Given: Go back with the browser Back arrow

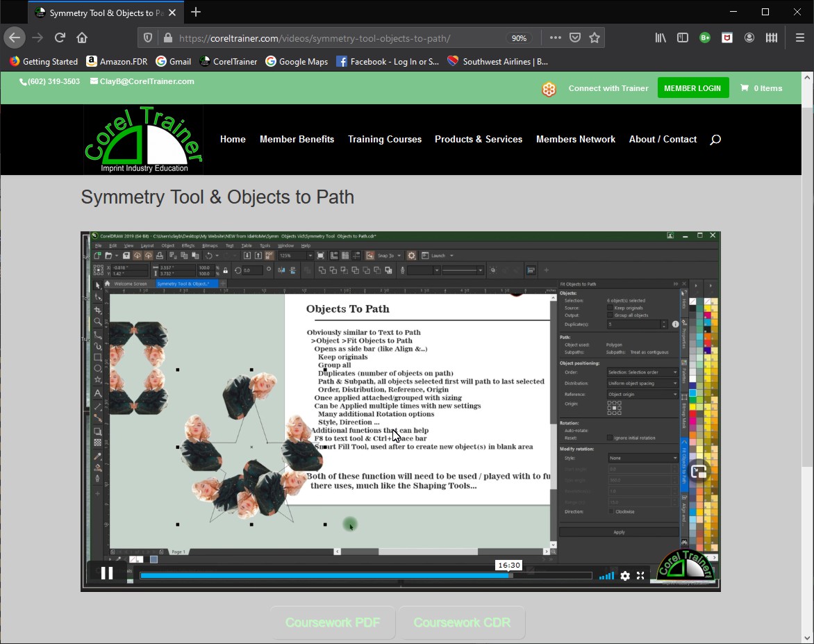Looking at the screenshot, I should pyautogui.click(x=15, y=38).
